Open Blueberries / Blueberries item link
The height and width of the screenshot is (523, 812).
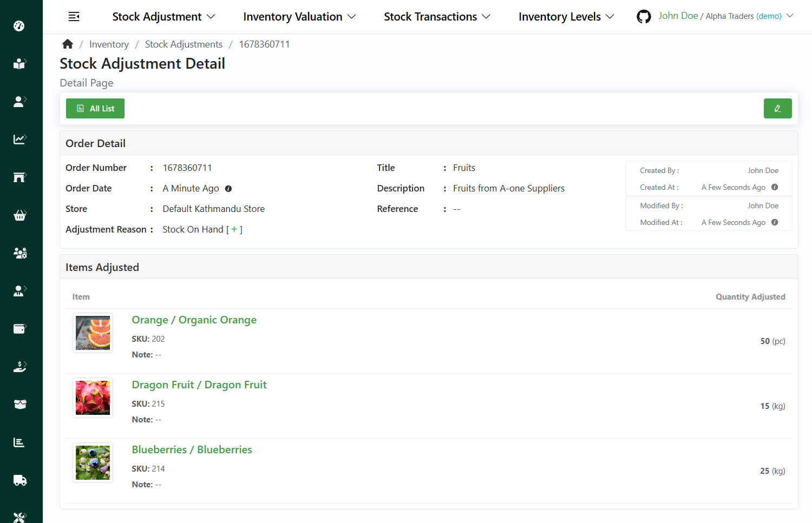pyautogui.click(x=192, y=449)
